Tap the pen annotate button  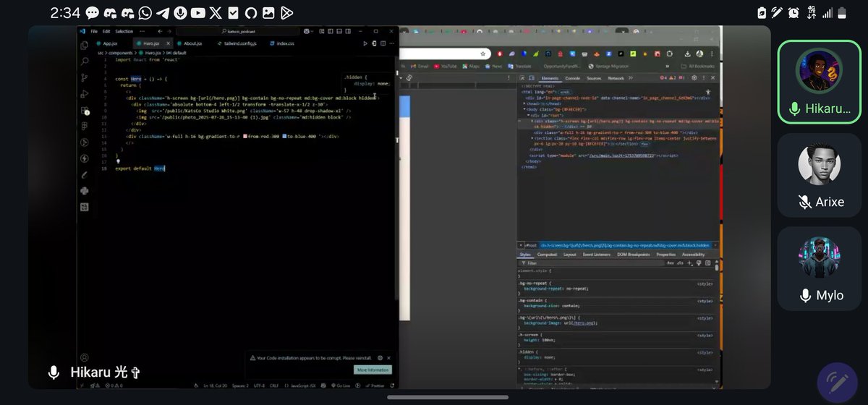click(x=837, y=383)
